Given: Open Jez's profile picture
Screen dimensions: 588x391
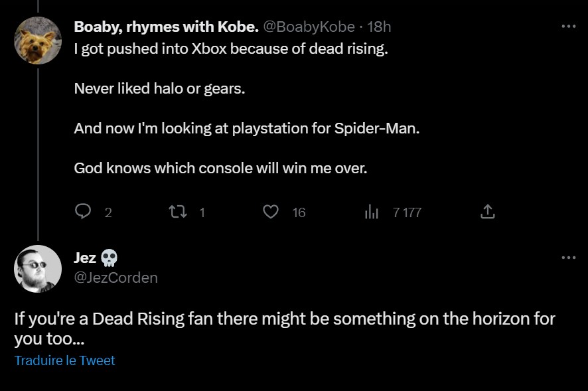Looking at the screenshot, I should [x=38, y=269].
